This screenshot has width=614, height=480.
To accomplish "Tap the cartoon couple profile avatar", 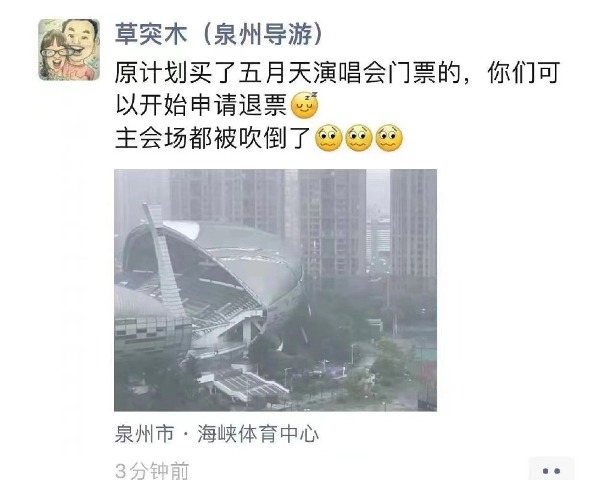I will click(x=69, y=50).
